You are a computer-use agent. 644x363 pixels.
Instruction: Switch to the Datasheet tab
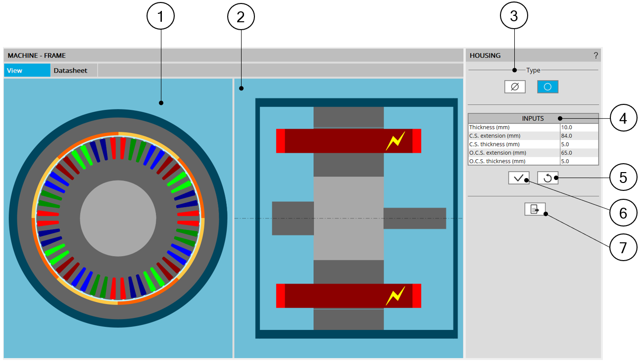coord(70,70)
